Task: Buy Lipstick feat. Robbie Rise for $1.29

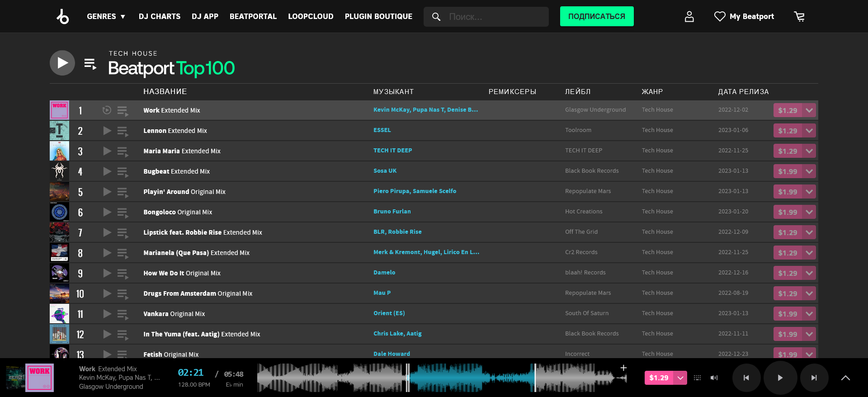Action: pyautogui.click(x=788, y=232)
